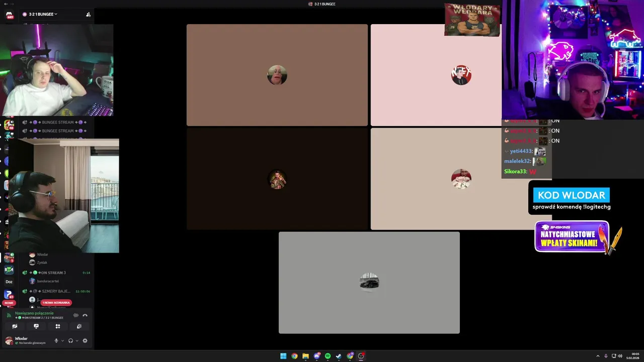Click chat user yeti4433

(521, 151)
